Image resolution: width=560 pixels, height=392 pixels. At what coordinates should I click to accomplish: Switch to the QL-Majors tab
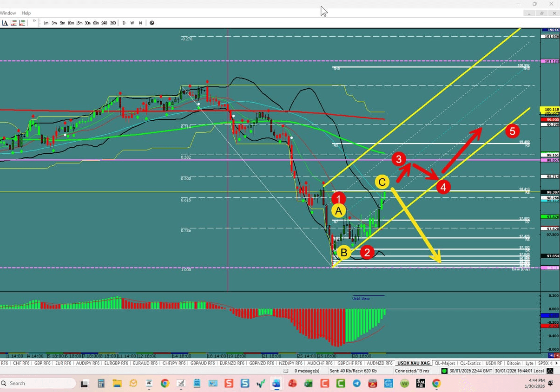(x=445, y=363)
